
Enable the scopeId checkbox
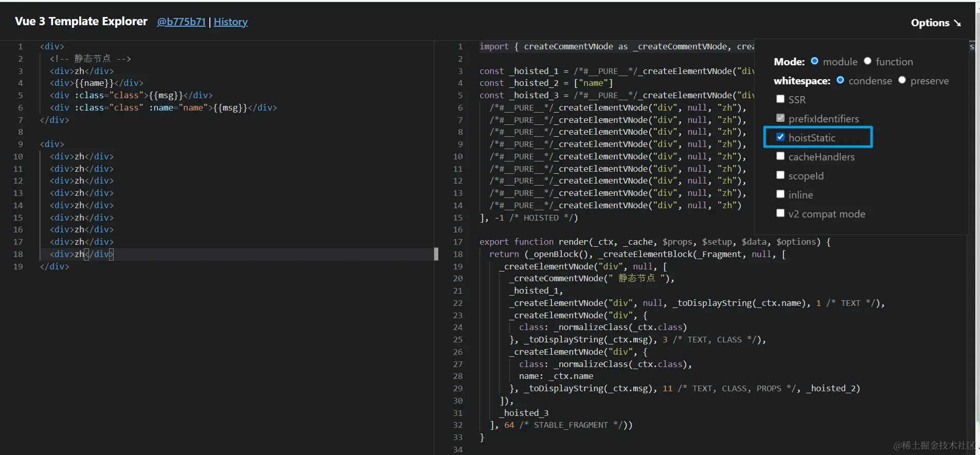click(780, 175)
